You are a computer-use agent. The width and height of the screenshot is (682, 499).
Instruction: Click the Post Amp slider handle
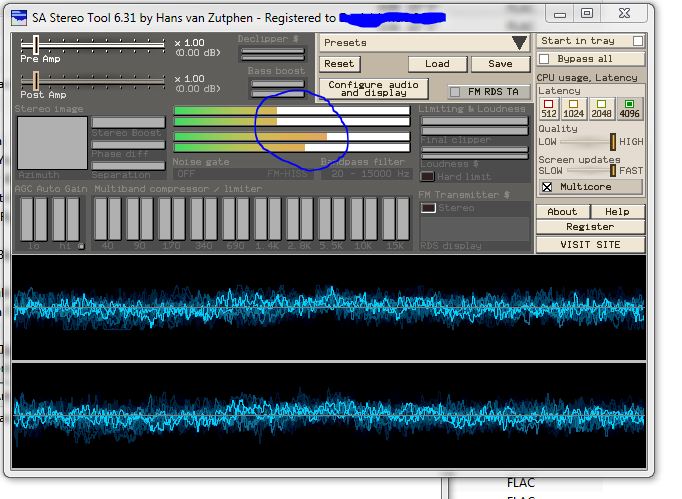pos(36,81)
